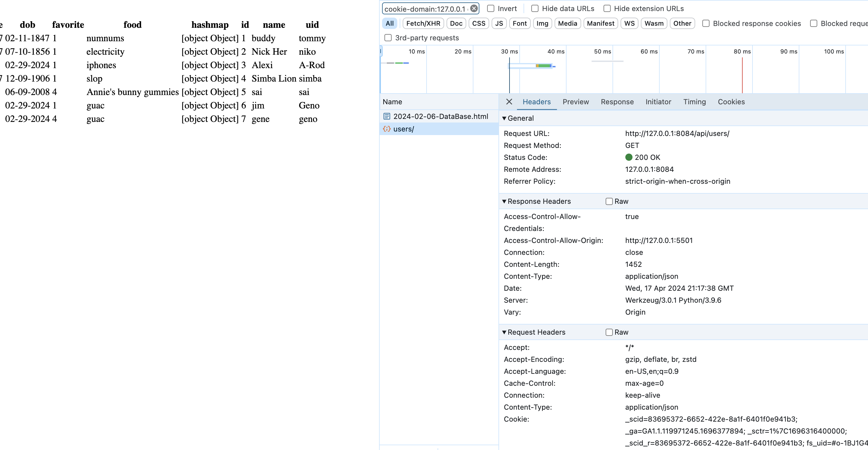The width and height of the screenshot is (868, 450).
Task: Collapse the Request Headers section
Action: click(504, 332)
